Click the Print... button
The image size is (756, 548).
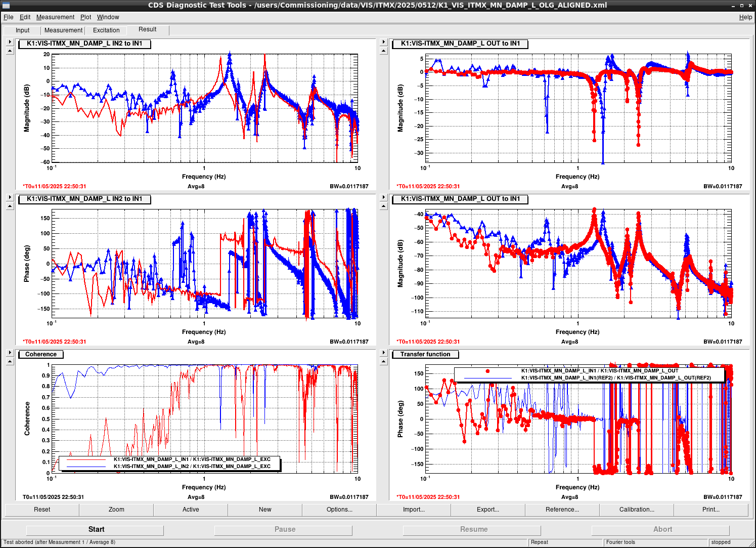711,510
